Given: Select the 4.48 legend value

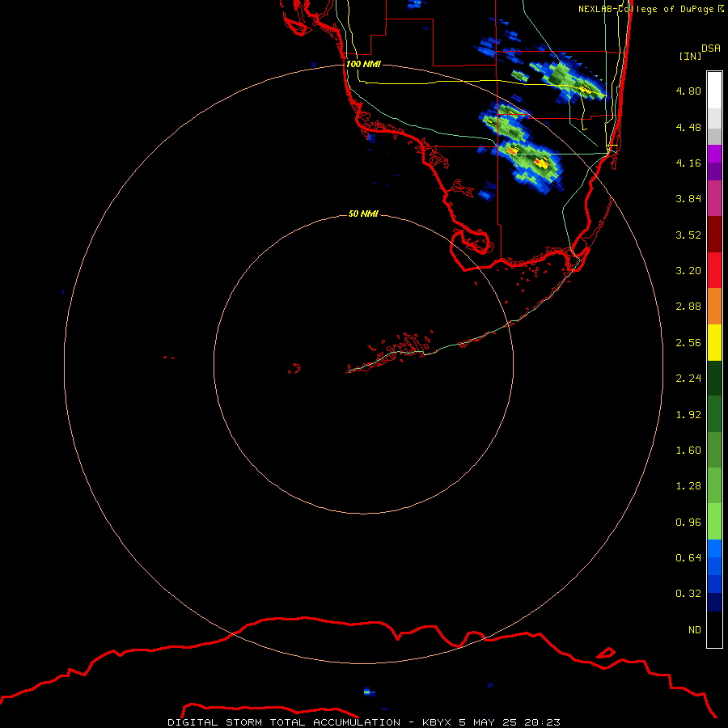Looking at the screenshot, I should [x=688, y=127].
